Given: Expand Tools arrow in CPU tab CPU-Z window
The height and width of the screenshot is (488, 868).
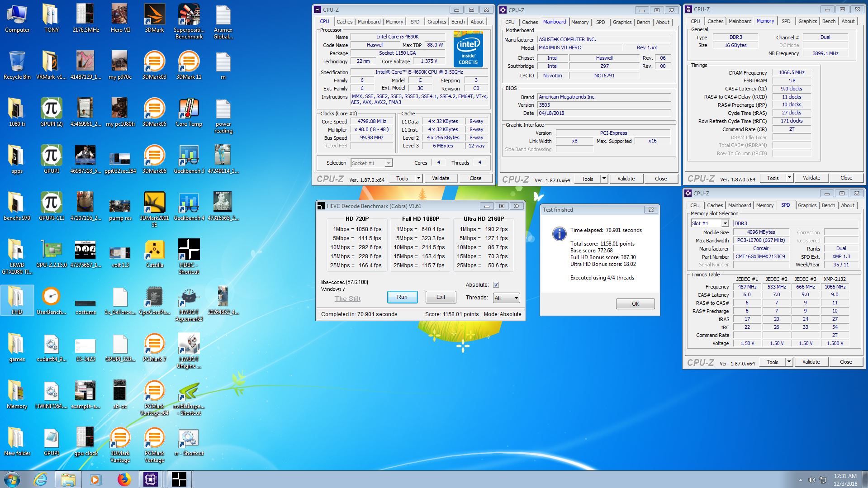Looking at the screenshot, I should [418, 178].
